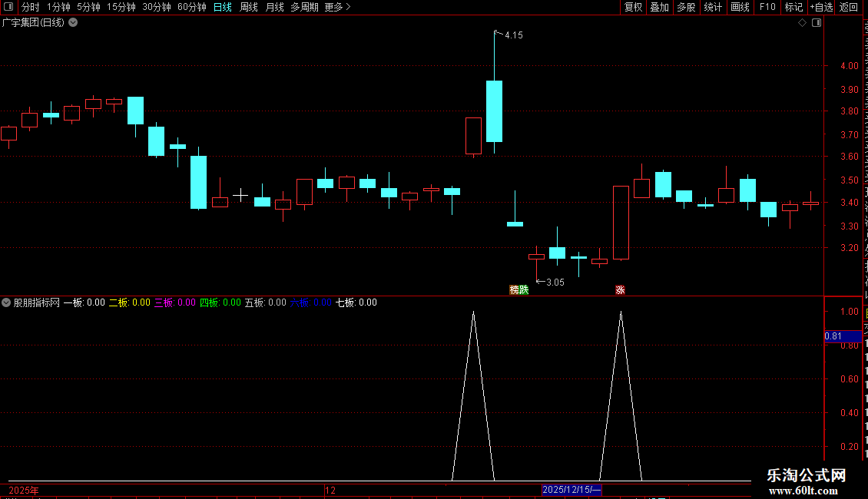Image resolution: width=868 pixels, height=499 pixels.
Task: Select the 30分钟 period tab
Action: tap(157, 7)
